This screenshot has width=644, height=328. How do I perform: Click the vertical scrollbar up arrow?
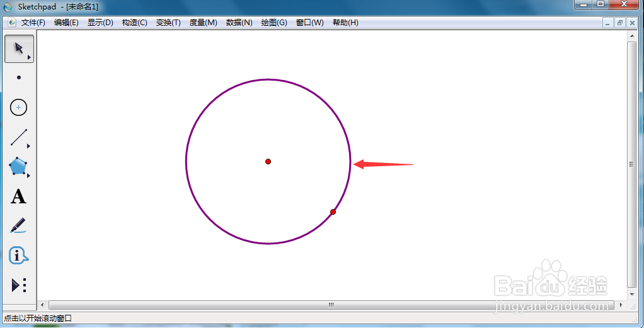(x=632, y=36)
